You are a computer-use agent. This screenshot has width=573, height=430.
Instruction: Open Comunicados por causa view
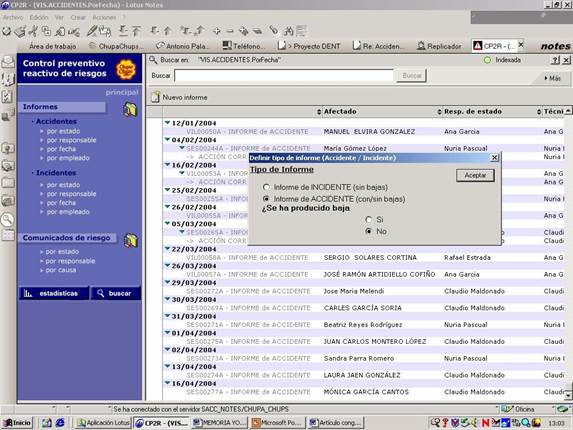[x=61, y=270]
